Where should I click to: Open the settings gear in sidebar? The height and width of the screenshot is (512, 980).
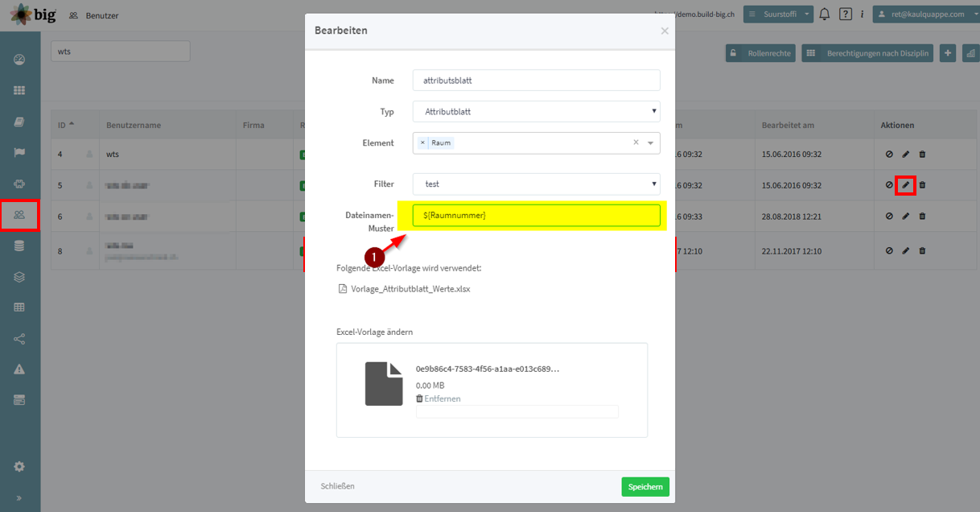coord(19,466)
